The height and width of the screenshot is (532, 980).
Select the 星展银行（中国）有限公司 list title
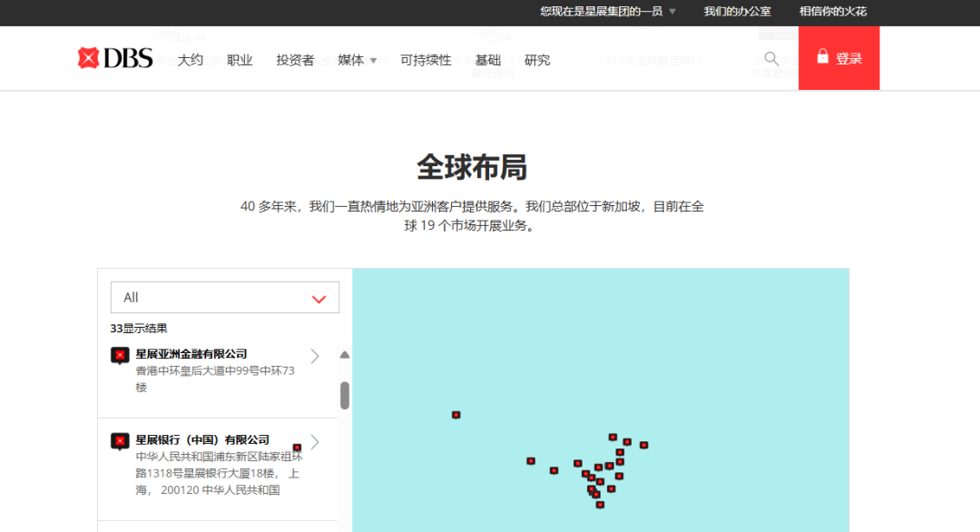pyautogui.click(x=202, y=440)
